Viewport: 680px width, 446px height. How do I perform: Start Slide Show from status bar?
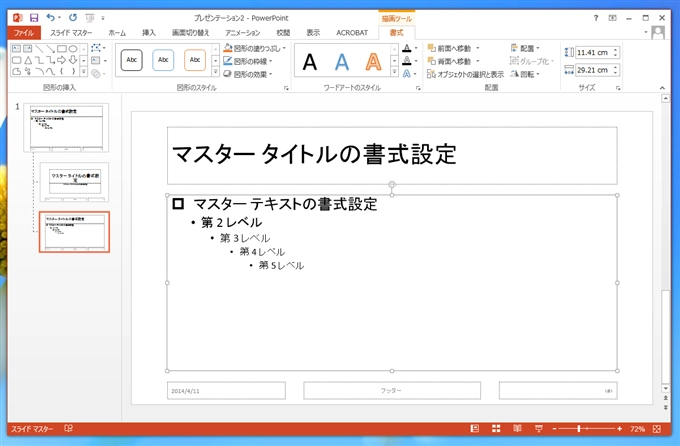[539, 429]
